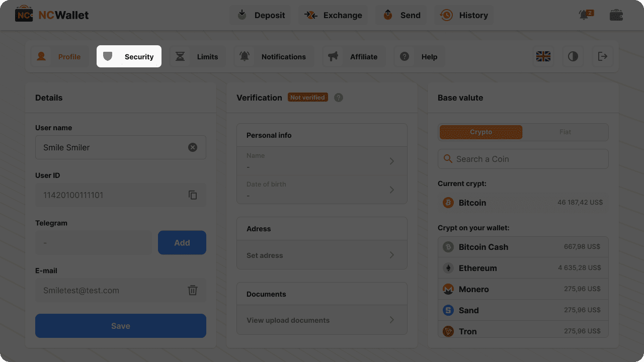Screen dimensions: 644x362
Task: Click the verification help question mark
Action: tap(339, 98)
